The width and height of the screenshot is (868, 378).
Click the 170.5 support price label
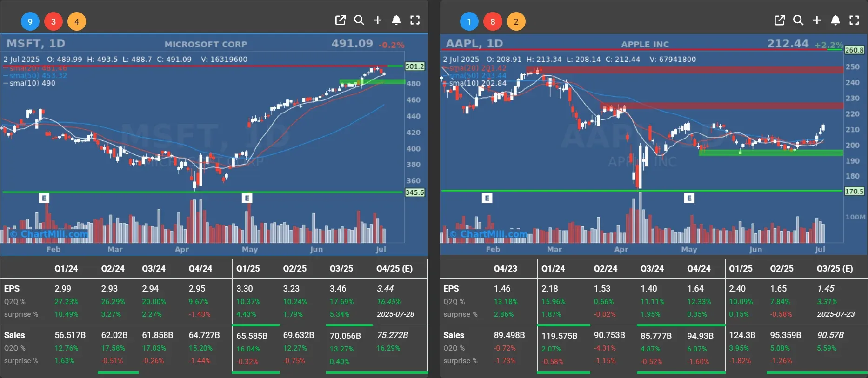[x=854, y=191]
